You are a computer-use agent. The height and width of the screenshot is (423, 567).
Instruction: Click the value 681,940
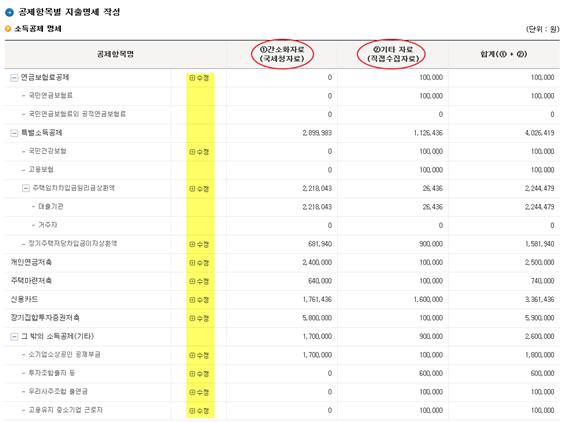[x=320, y=244]
